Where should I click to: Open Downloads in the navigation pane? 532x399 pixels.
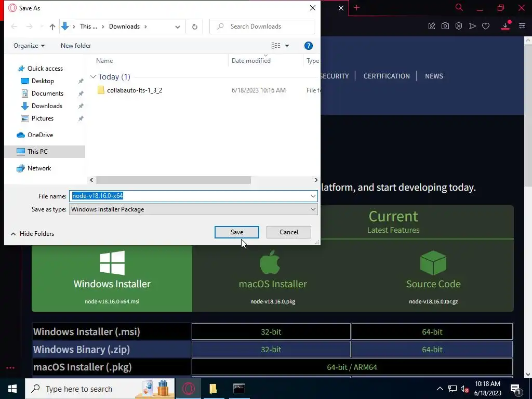(x=47, y=106)
